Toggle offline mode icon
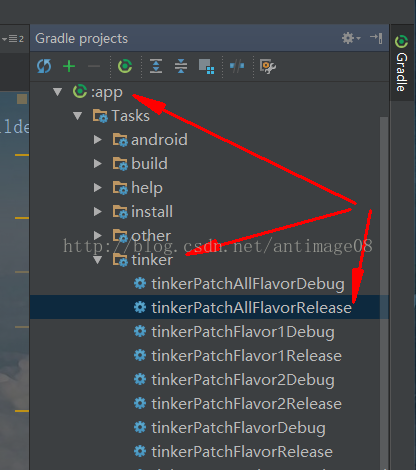 click(x=237, y=66)
